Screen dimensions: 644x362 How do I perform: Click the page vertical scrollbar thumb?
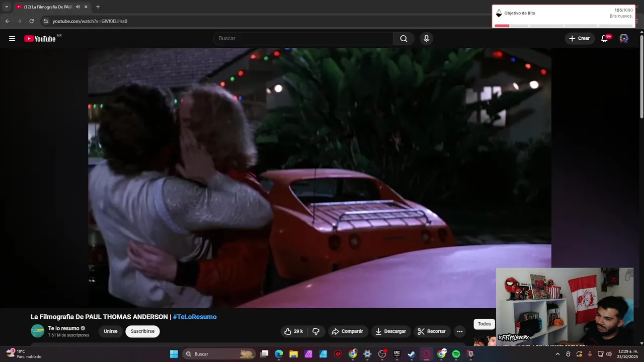click(641, 77)
